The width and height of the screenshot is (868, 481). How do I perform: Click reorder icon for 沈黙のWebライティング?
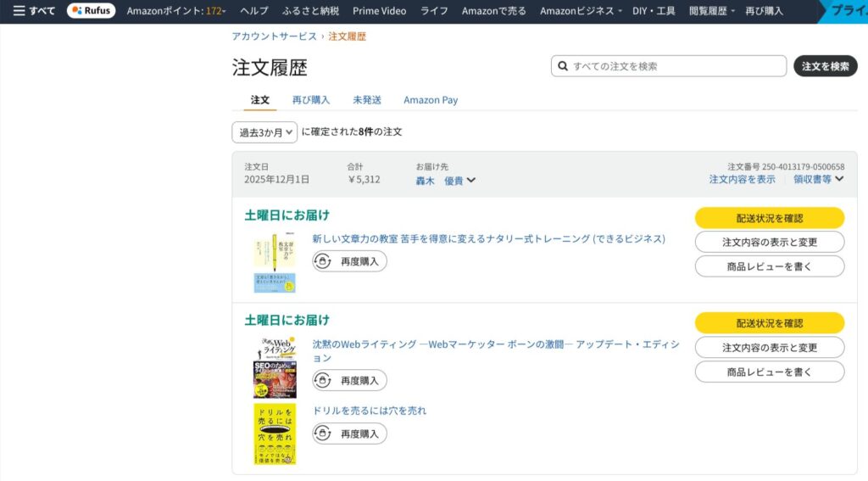(323, 380)
